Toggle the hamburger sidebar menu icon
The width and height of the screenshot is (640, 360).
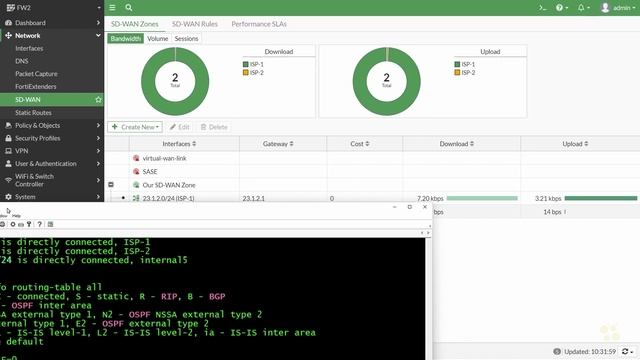click(x=112, y=8)
